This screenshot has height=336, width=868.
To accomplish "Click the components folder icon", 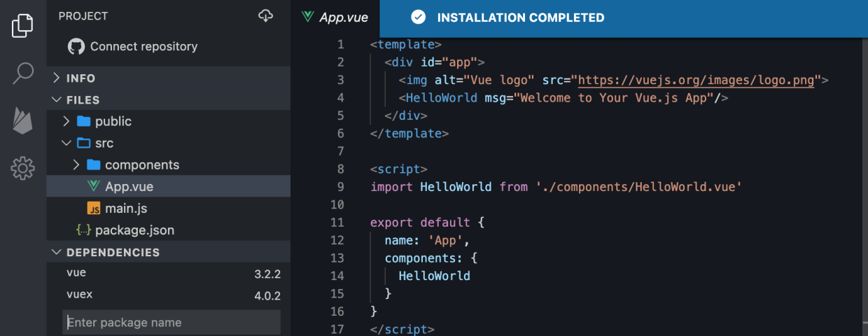I will [x=93, y=164].
